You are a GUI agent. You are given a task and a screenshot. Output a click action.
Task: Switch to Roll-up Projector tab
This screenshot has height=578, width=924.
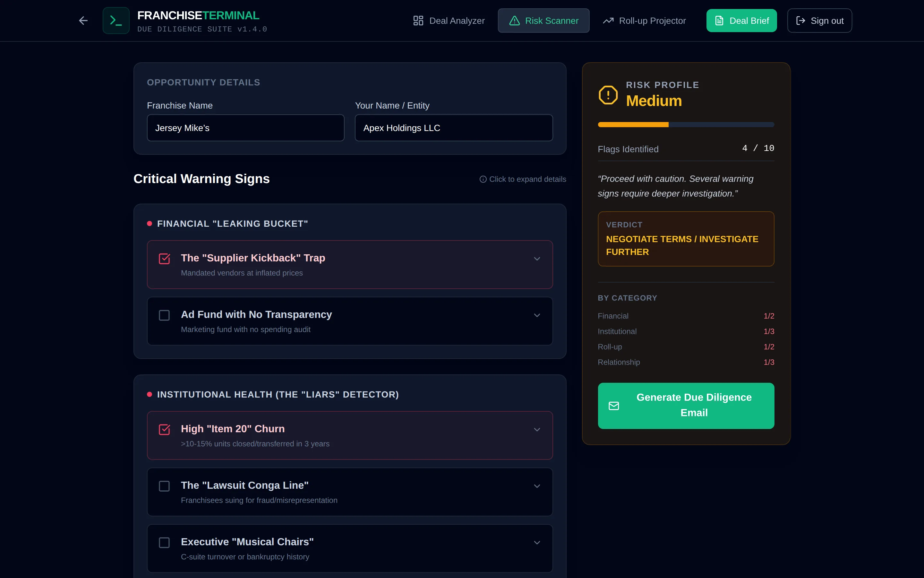click(x=644, y=21)
